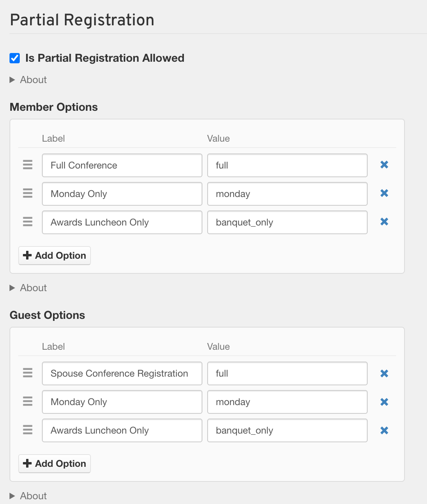The height and width of the screenshot is (504, 427).
Task: Add Option in Member Options
Action: tap(55, 256)
